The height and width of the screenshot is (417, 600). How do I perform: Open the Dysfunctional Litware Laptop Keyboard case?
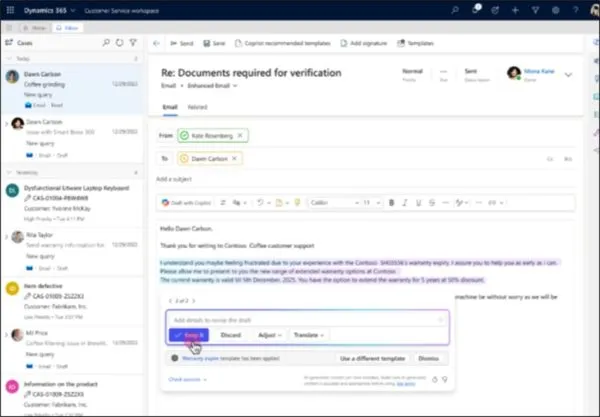pos(72,203)
